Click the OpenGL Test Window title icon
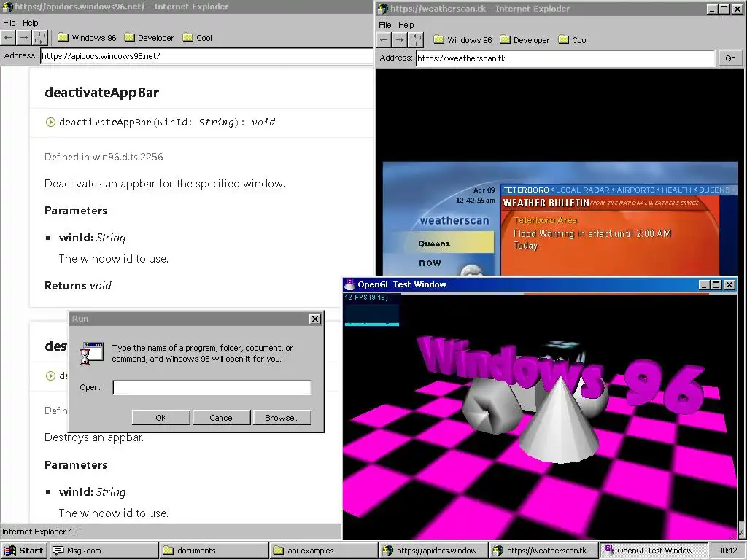 tap(349, 284)
